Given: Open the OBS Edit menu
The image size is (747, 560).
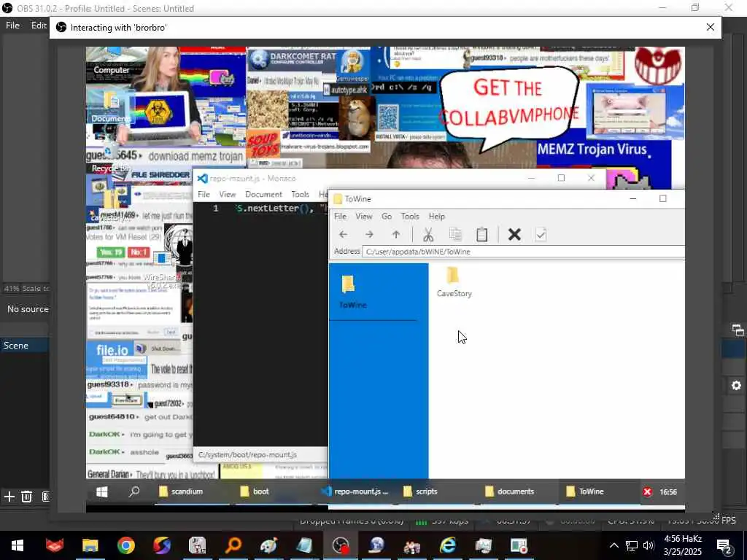Looking at the screenshot, I should (x=39, y=26).
